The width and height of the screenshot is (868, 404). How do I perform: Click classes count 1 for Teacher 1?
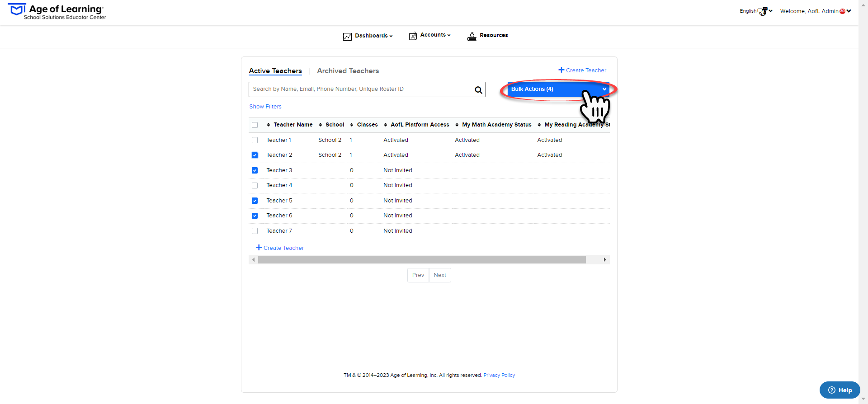click(351, 140)
